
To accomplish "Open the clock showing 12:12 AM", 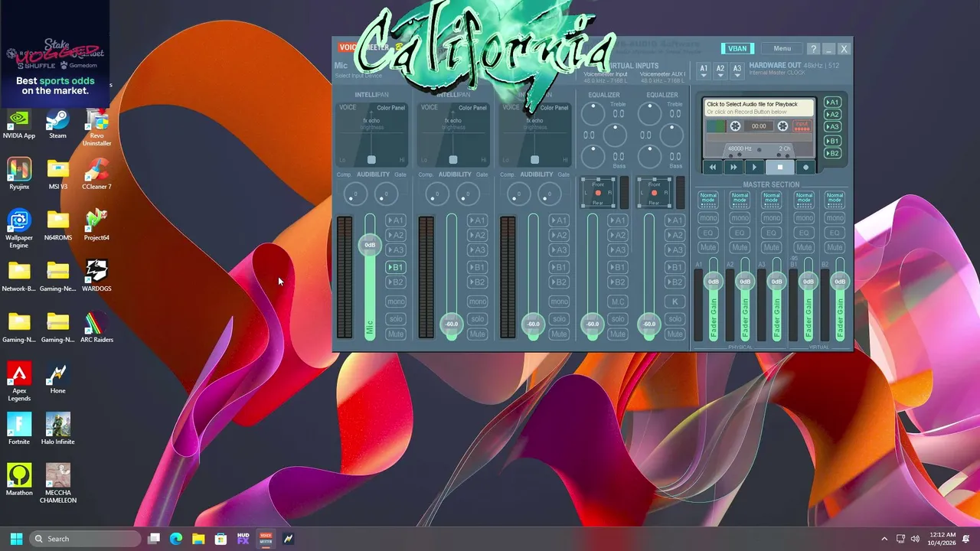I will (942, 539).
